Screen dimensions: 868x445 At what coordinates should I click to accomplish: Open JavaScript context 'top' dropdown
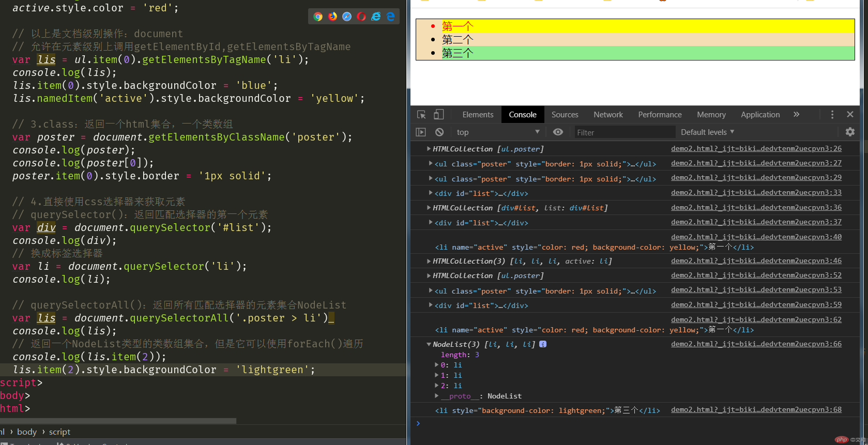point(498,132)
